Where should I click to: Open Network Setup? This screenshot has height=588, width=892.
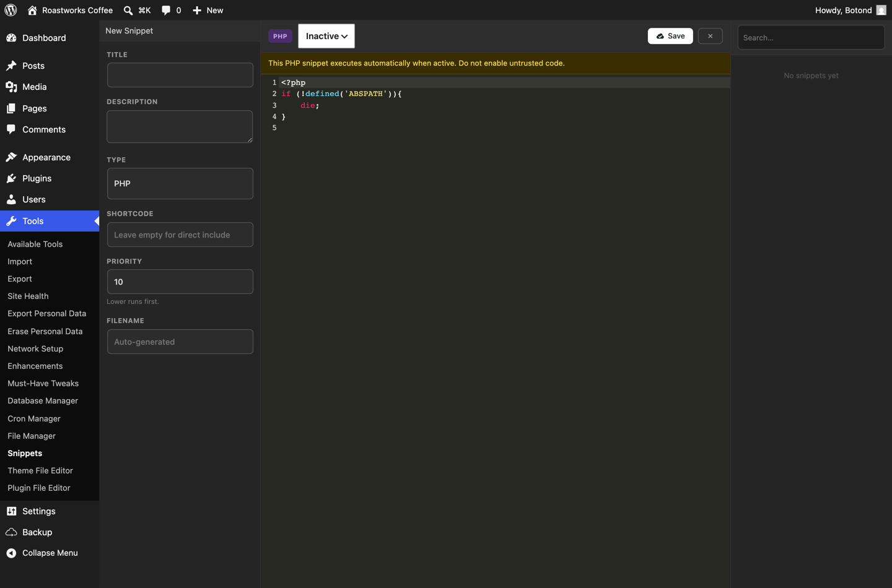click(35, 348)
